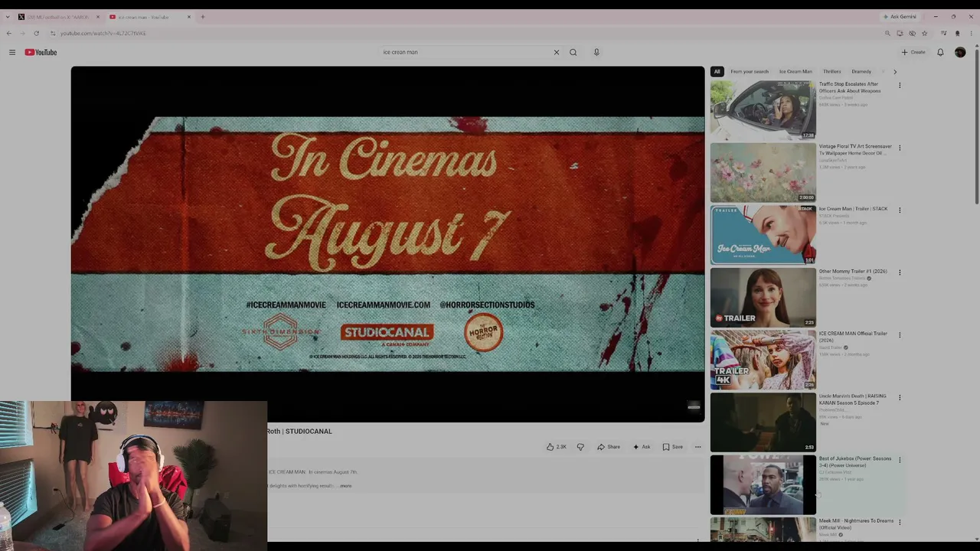980x551 pixels.
Task: Open the browser profile icon
Action: [x=957, y=33]
